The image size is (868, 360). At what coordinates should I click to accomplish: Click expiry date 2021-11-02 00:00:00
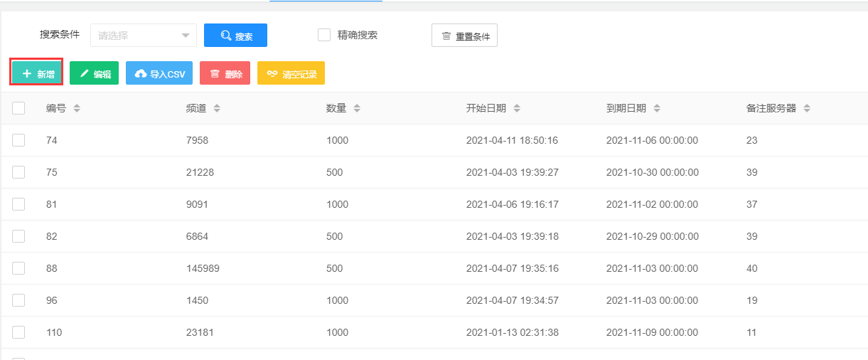coord(653,204)
